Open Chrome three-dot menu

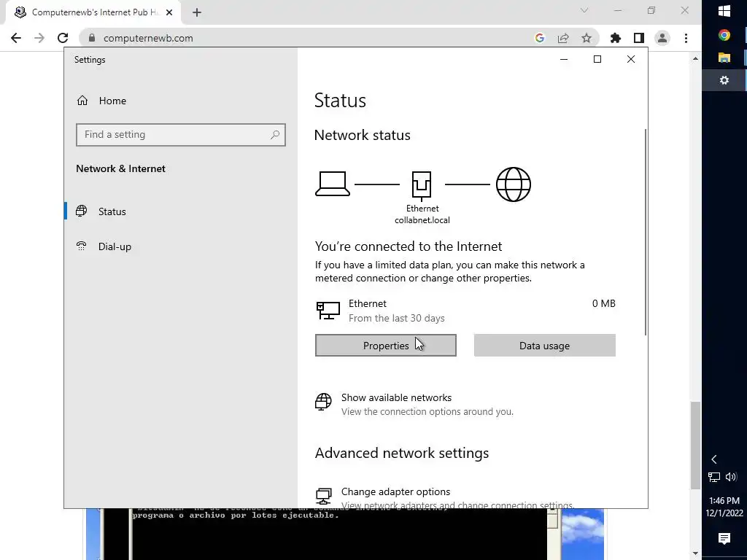(x=686, y=38)
